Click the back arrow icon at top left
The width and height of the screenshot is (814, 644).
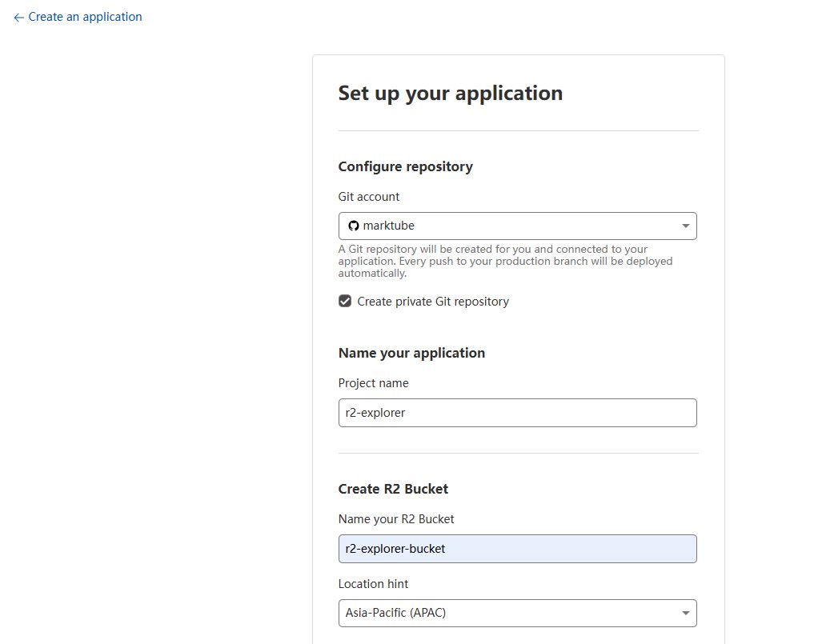pyautogui.click(x=18, y=17)
